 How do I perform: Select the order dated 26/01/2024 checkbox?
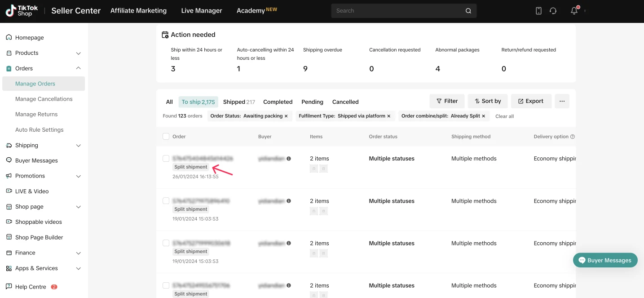166,159
